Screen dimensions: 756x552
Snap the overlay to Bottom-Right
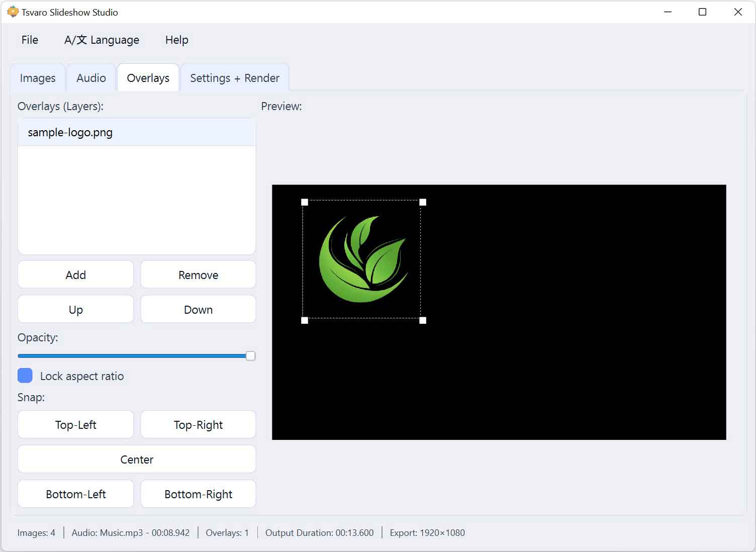[198, 494]
